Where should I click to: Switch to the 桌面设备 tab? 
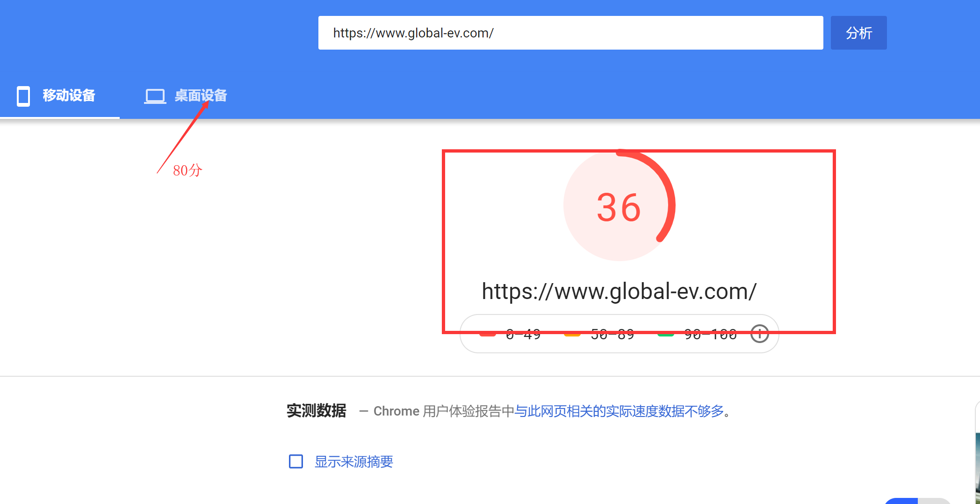tap(201, 95)
